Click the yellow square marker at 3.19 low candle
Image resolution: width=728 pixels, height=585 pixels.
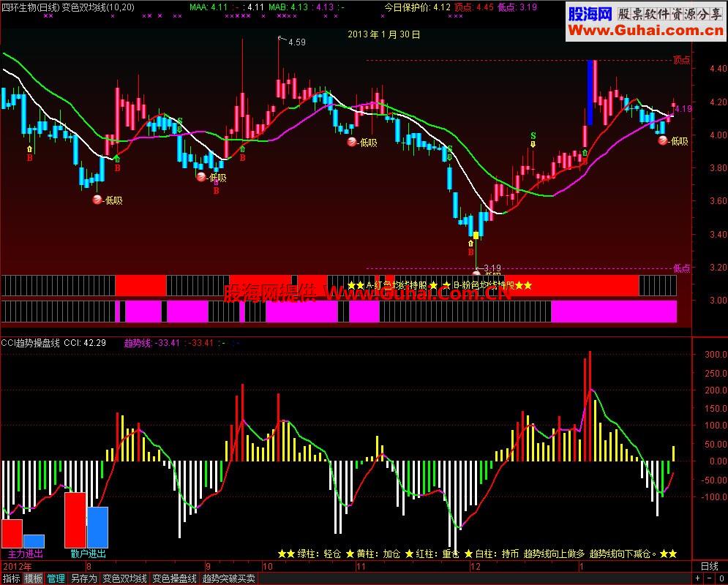point(476,235)
